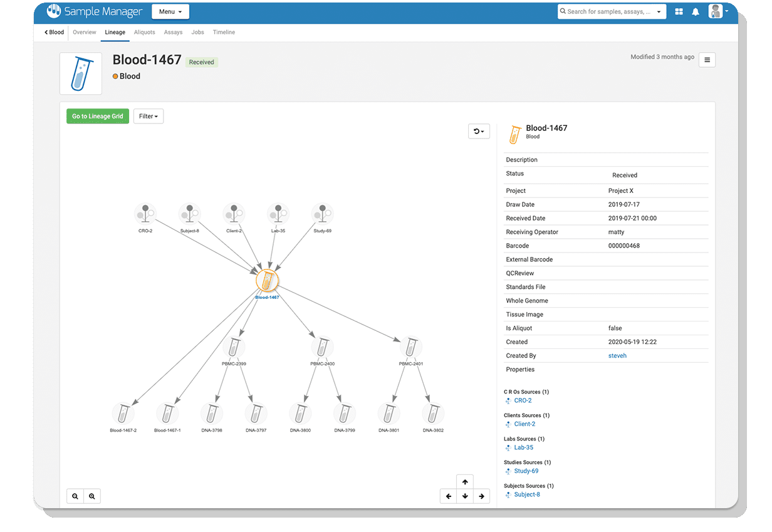Select the PBMC-2400 node in the graph

coord(323,345)
